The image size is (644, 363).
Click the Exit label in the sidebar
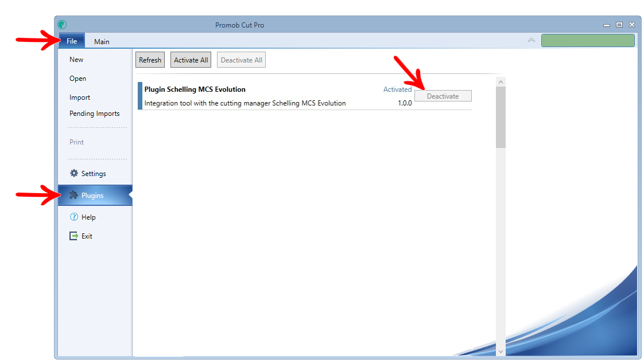coord(87,236)
